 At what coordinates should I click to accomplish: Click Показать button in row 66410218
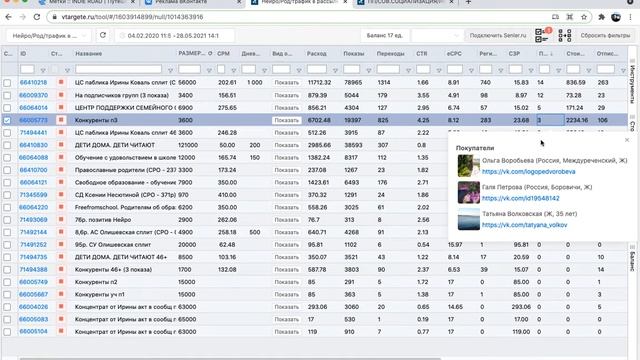pyautogui.click(x=287, y=82)
